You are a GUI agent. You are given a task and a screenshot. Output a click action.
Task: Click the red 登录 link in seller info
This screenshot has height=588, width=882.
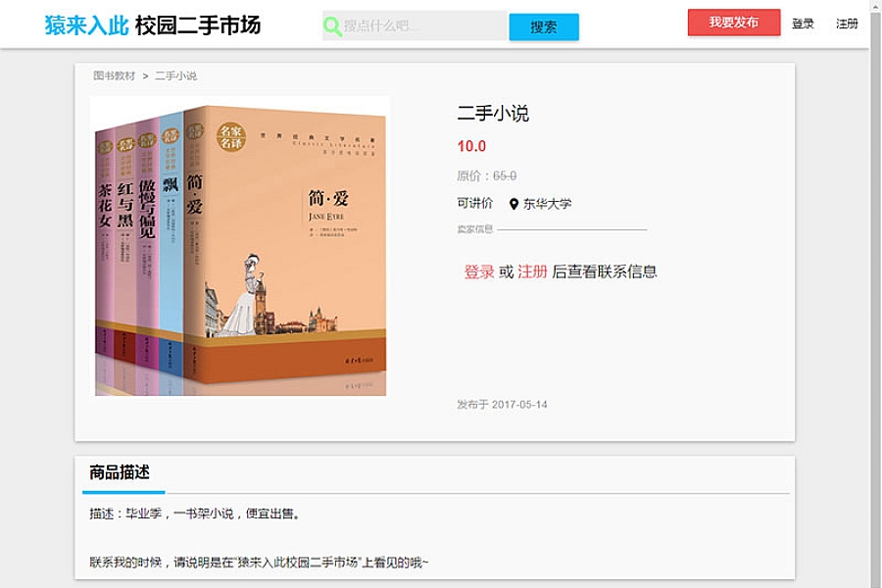pos(478,271)
